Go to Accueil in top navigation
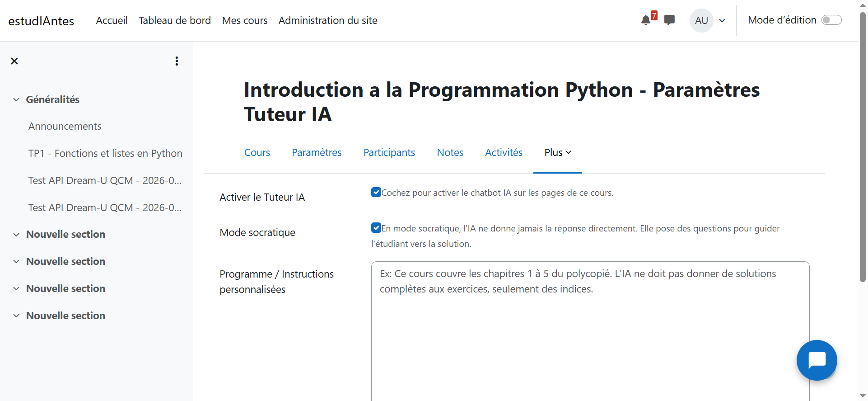 click(112, 20)
